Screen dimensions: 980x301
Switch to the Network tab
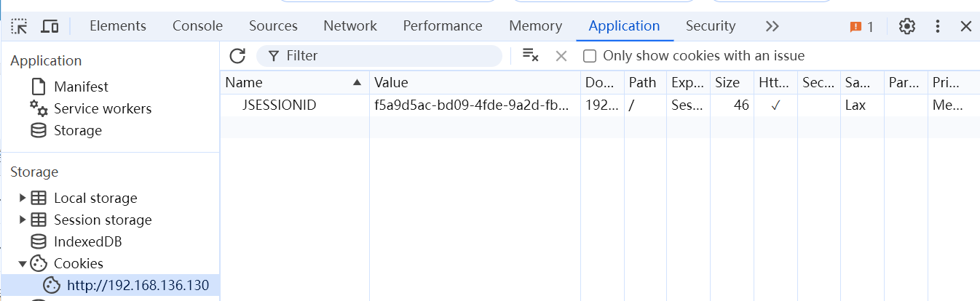pos(350,26)
